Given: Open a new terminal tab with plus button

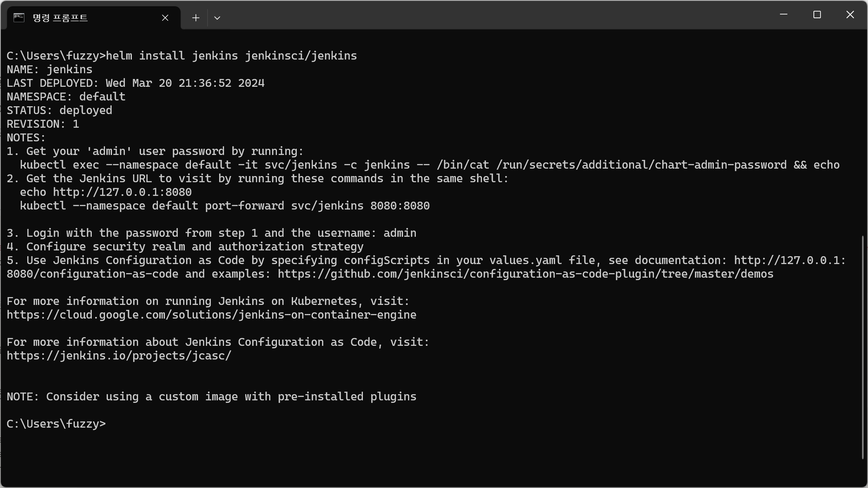Looking at the screenshot, I should coord(196,18).
